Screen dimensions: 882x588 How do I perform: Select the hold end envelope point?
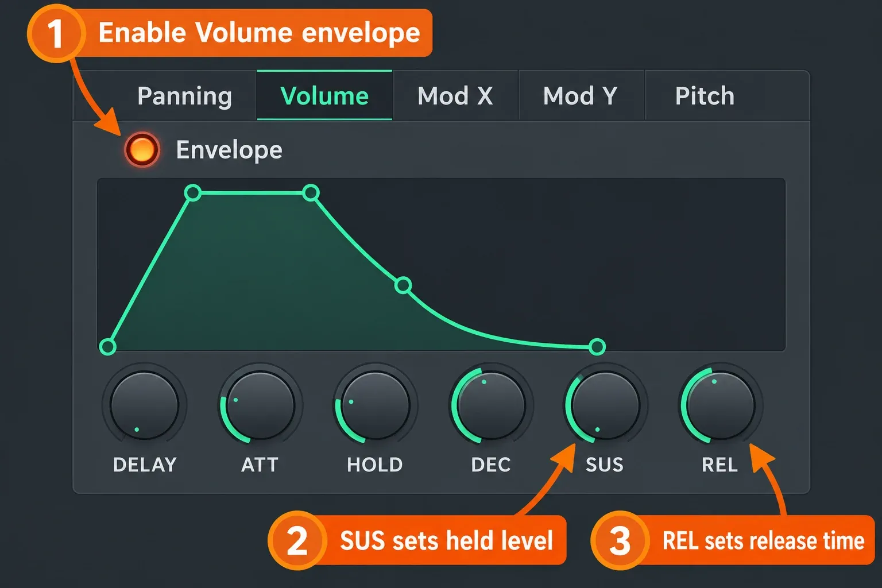311,192
